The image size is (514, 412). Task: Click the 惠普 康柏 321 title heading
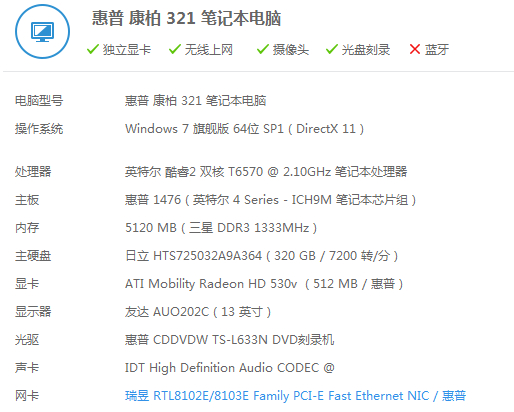[x=187, y=18]
